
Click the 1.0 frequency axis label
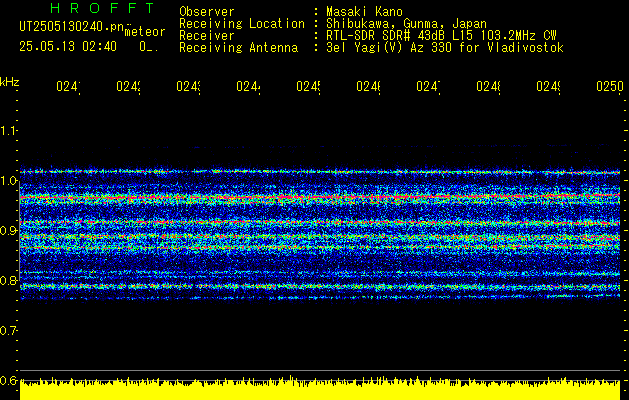click(8, 181)
